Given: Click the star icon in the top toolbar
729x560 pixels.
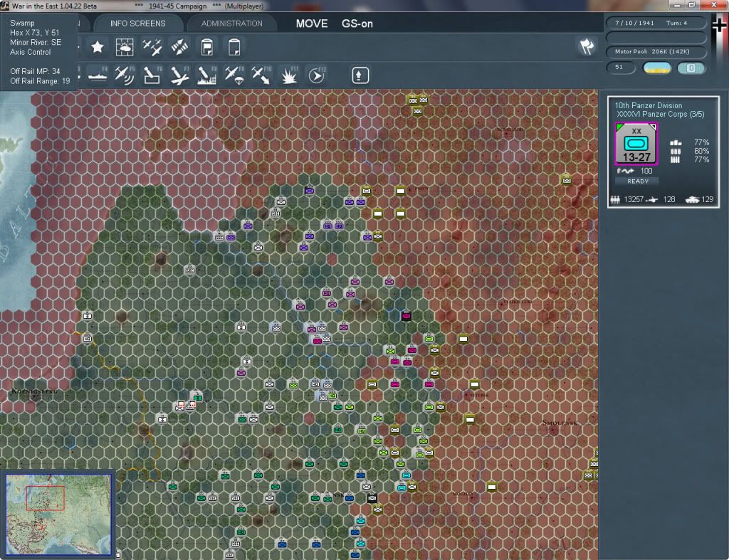Looking at the screenshot, I should [x=97, y=47].
